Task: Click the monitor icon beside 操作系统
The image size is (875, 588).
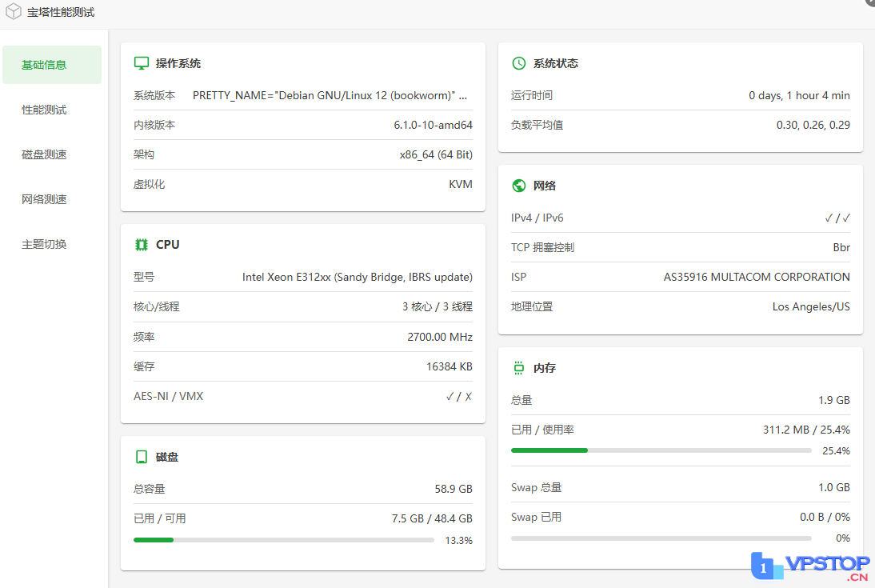Action: 142,63
